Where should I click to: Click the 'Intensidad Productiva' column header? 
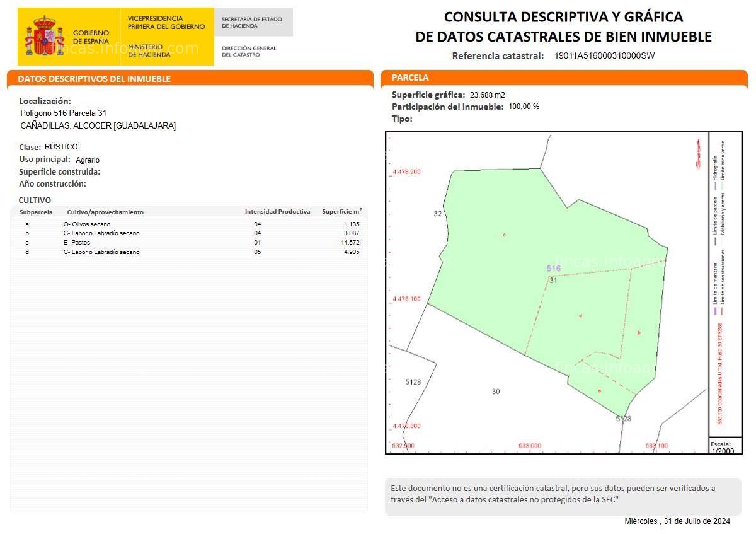coord(278,212)
